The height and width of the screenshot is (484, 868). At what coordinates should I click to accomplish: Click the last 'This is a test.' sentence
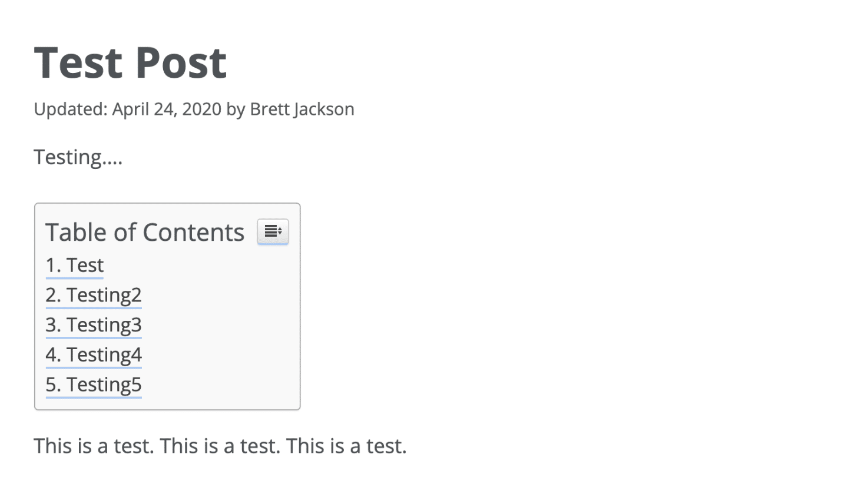(346, 446)
